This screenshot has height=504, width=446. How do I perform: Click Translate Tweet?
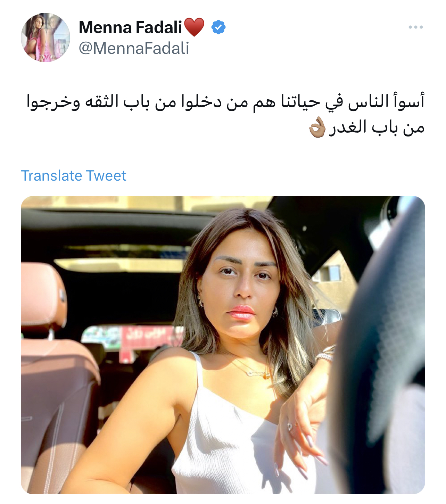(74, 176)
